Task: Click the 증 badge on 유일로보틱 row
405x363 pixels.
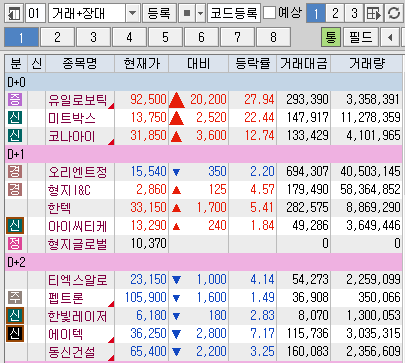Action: point(15,100)
